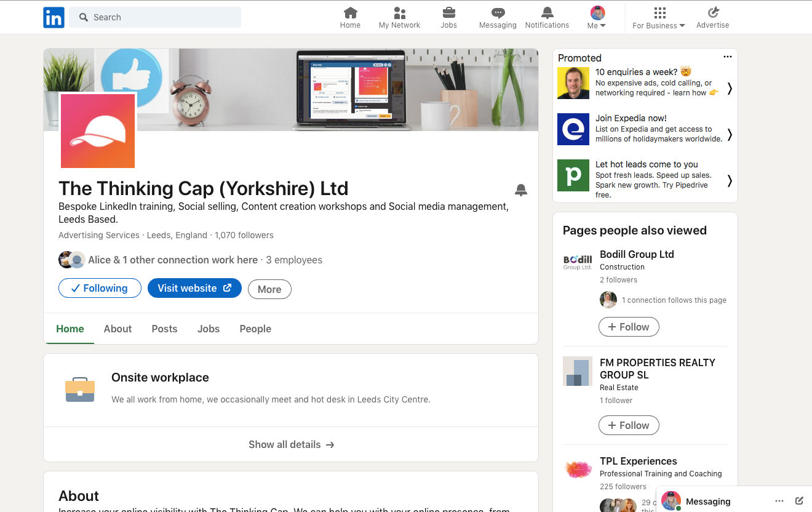Open Promoted section three-dot options

[728, 57]
